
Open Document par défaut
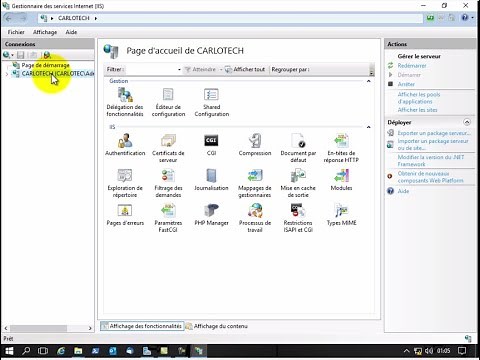298,148
